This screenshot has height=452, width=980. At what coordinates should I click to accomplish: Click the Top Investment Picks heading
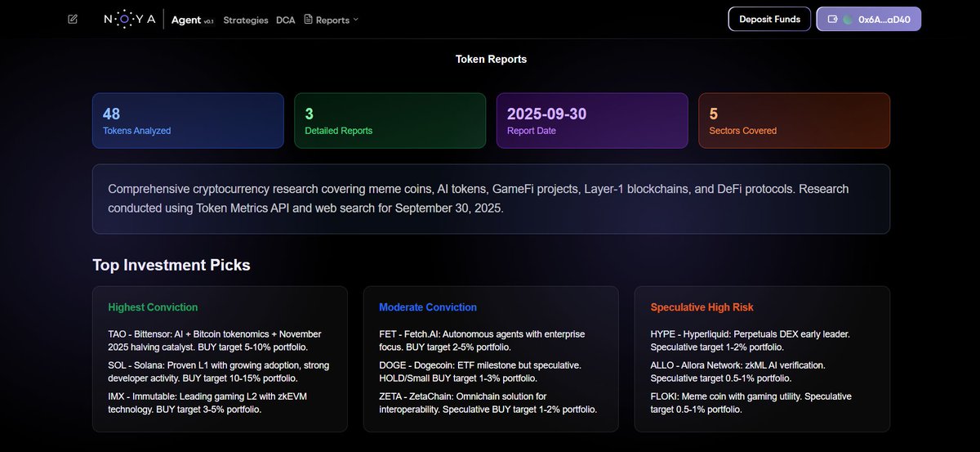171,265
